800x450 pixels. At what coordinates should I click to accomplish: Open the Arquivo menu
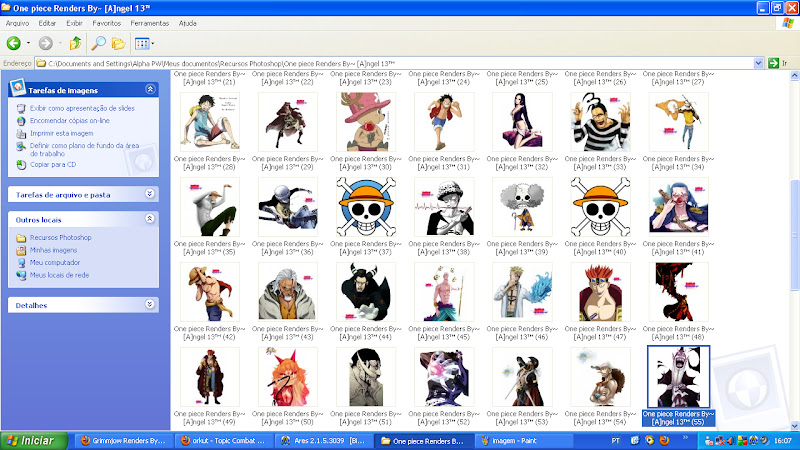click(x=17, y=23)
